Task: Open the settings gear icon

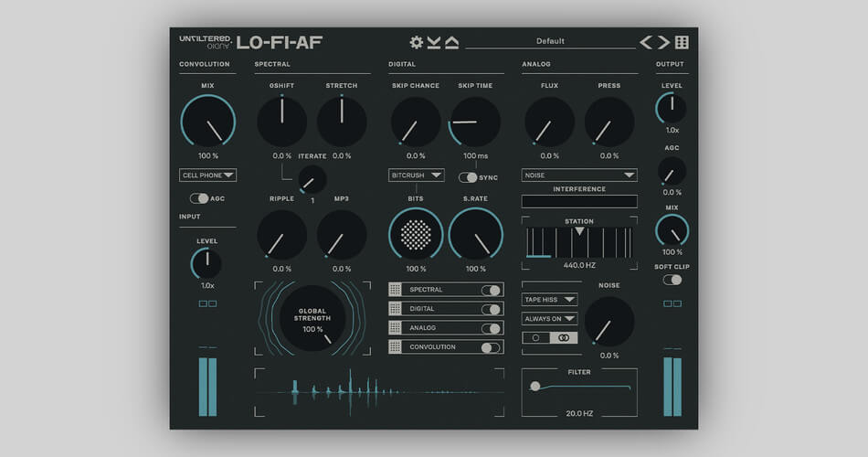Action: 416,42
